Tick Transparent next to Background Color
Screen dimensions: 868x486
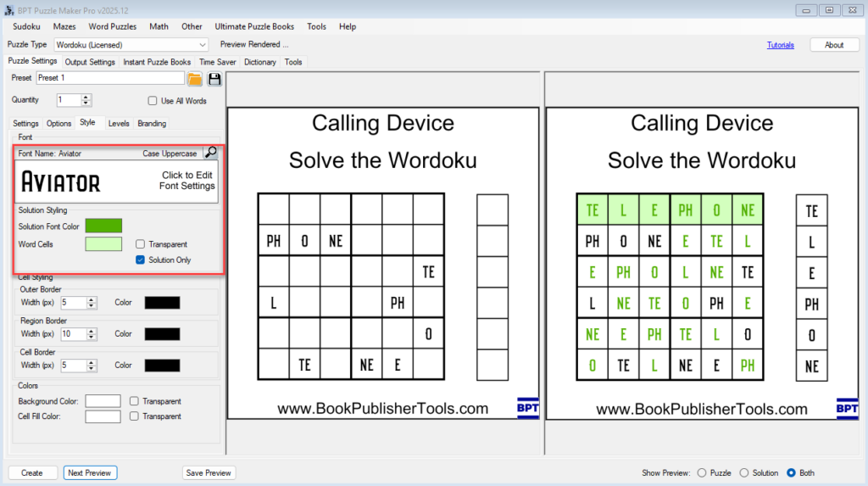pos(135,401)
